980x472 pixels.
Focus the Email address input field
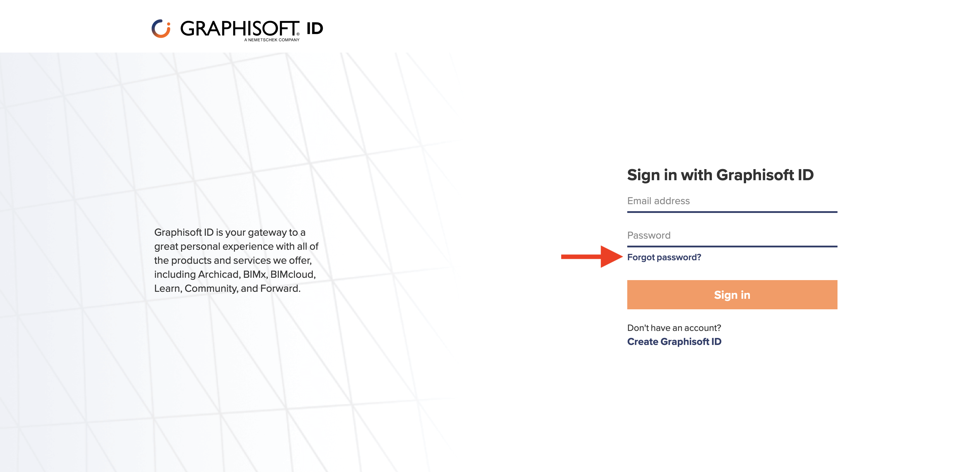click(731, 201)
